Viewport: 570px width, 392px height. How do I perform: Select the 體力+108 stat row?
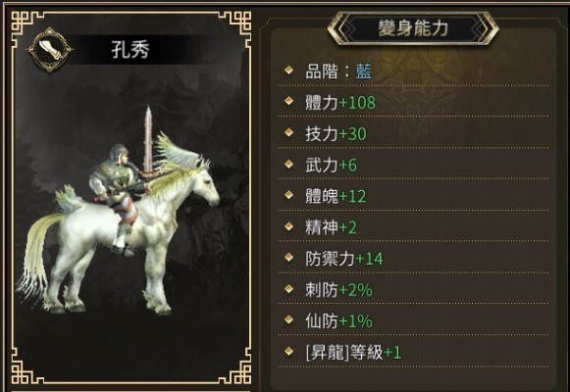click(413, 102)
